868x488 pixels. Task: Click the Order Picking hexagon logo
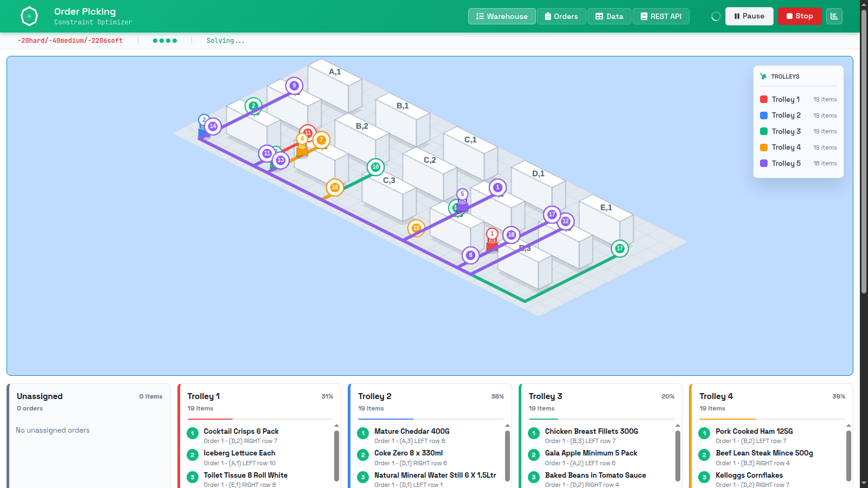[29, 16]
